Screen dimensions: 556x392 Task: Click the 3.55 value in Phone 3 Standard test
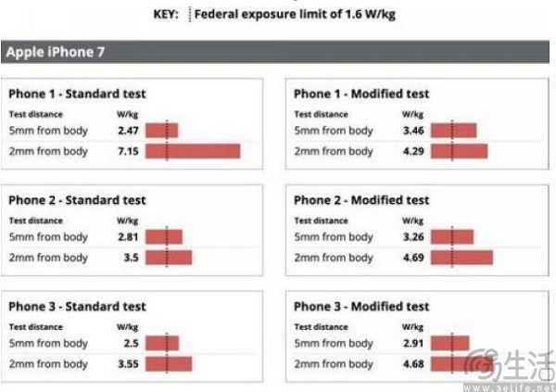click(x=128, y=364)
